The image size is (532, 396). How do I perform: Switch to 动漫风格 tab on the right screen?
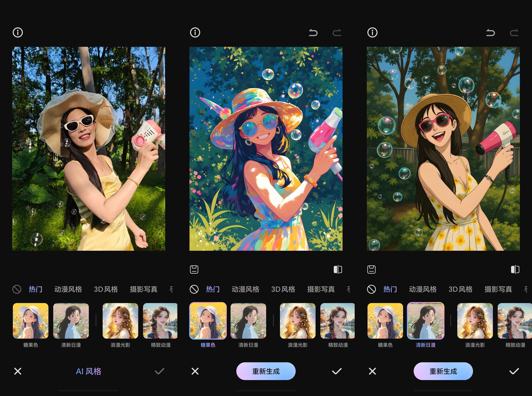pos(423,289)
